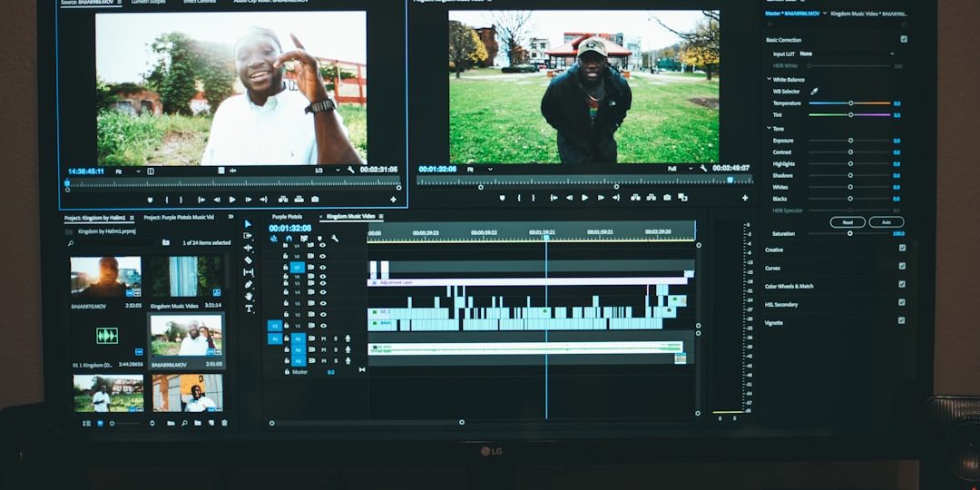Image resolution: width=980 pixels, height=490 pixels.
Task: Play the Program monitor video
Action: 584,198
